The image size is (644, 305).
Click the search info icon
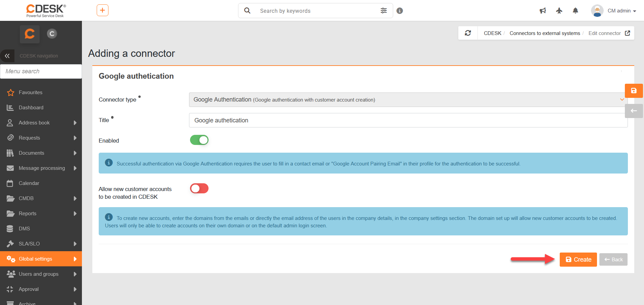[400, 11]
